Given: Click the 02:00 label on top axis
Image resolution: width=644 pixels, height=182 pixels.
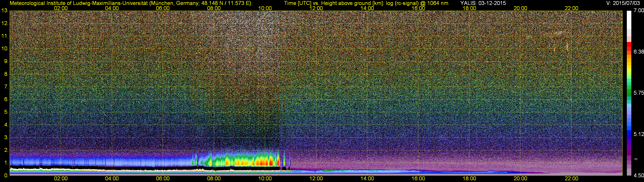Looking at the screenshot, I should coord(61,8).
